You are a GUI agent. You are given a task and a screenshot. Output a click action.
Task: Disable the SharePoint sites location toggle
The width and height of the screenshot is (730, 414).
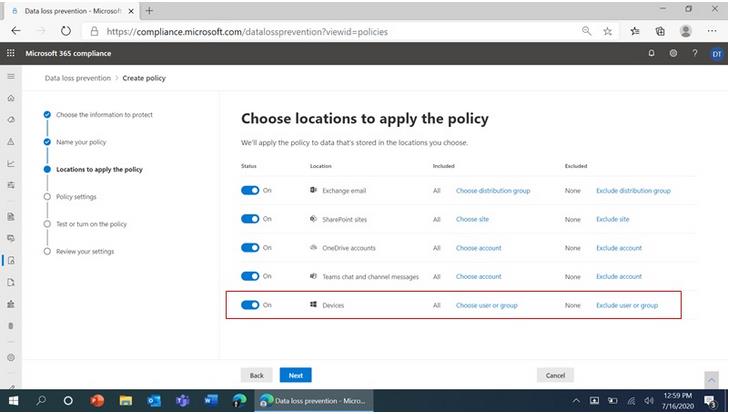(250, 219)
